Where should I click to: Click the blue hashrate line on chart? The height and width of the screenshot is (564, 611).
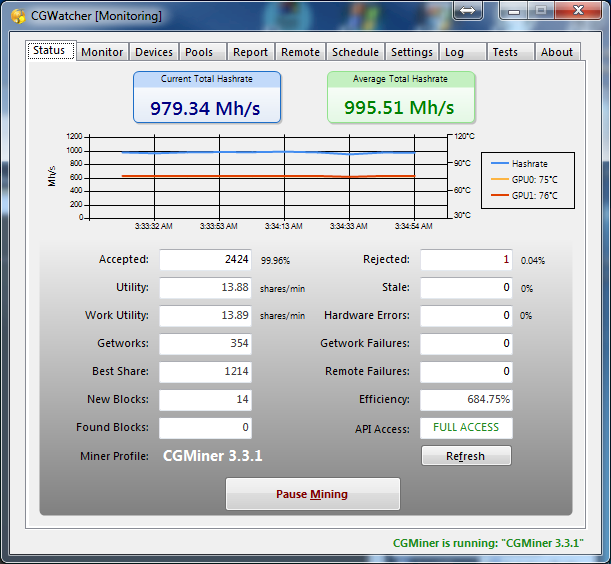[268, 152]
